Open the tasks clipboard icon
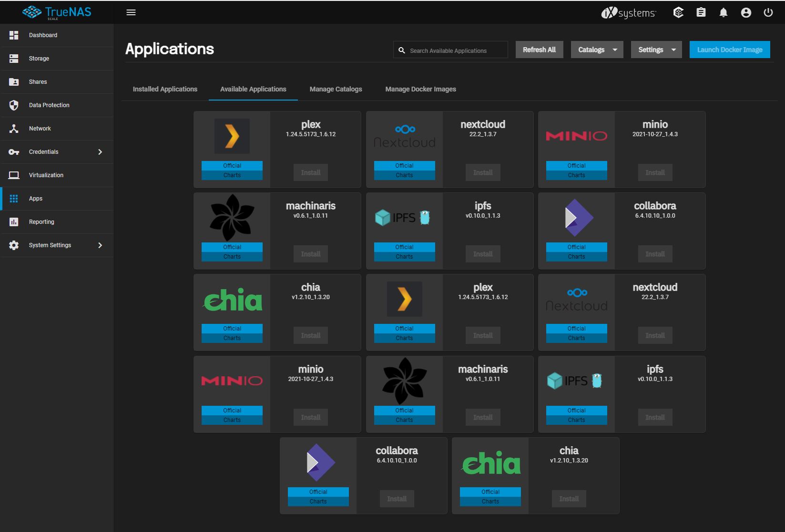 [701, 12]
